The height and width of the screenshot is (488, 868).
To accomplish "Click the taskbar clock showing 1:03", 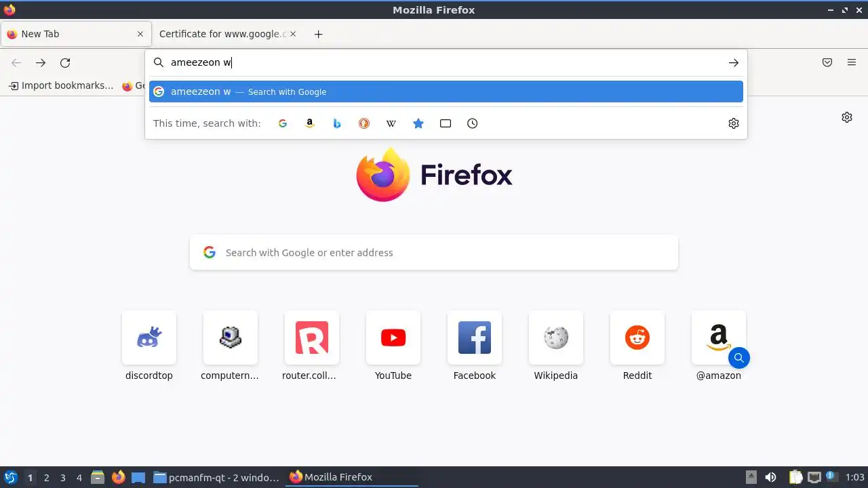I will pyautogui.click(x=854, y=477).
